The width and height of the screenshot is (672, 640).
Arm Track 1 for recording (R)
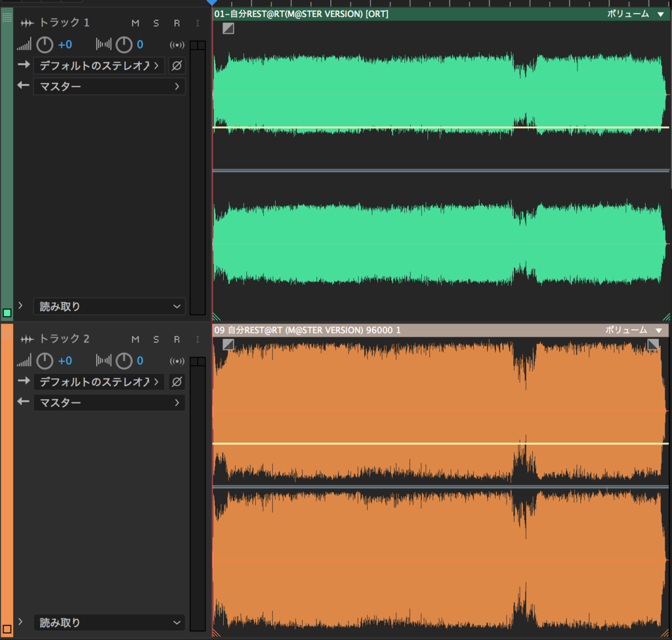tap(177, 23)
